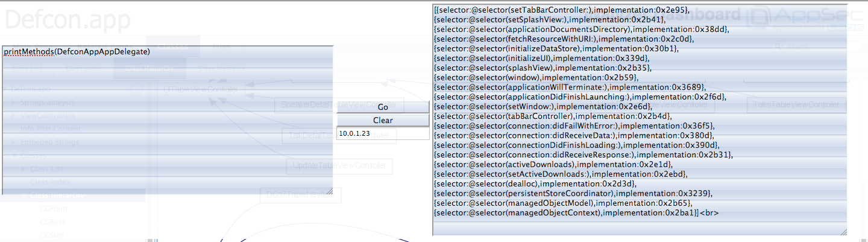Viewport: 868px width, 242px height.
Task: Switch to the Class Hierarchy tab
Action: 149,69
